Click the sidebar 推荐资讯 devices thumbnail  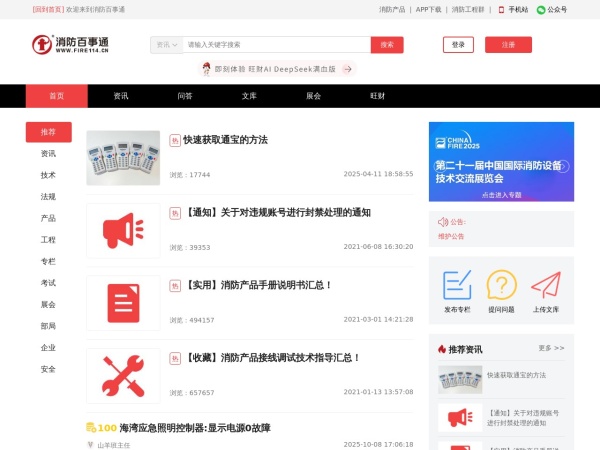tap(460, 380)
